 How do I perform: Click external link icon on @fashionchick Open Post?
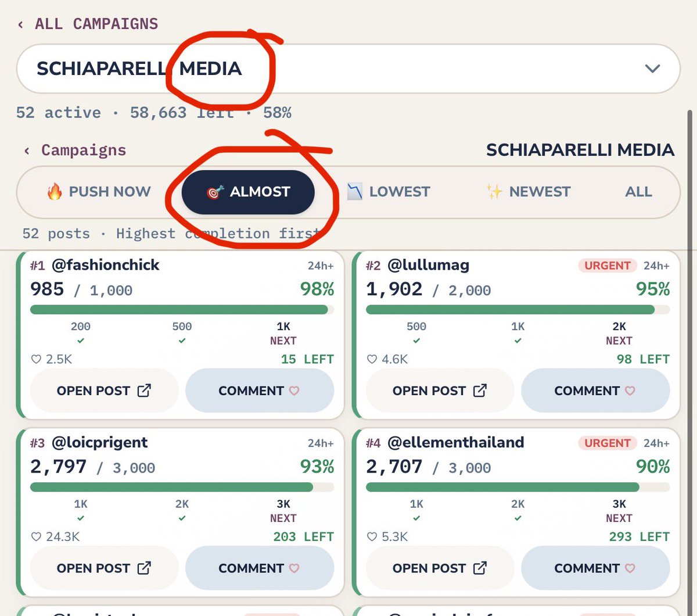click(x=144, y=391)
